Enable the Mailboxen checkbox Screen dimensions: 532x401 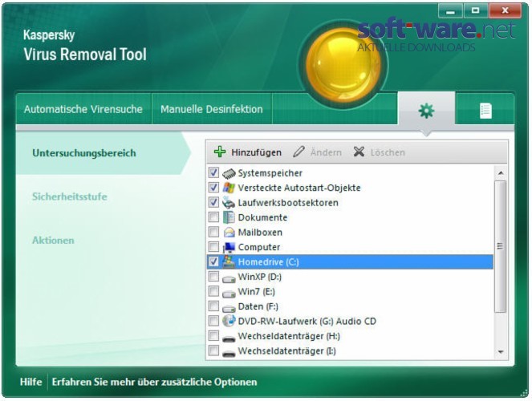213,232
